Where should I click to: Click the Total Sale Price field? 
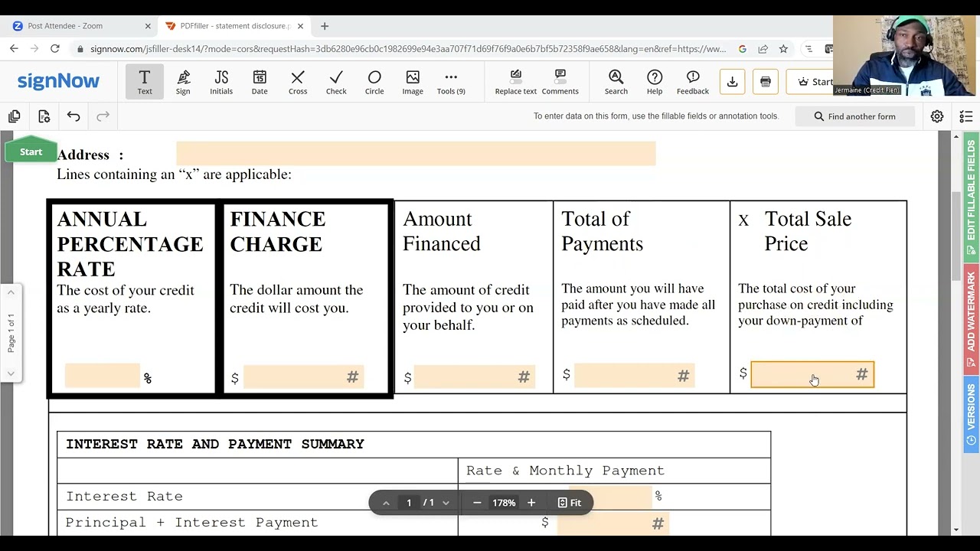812,374
